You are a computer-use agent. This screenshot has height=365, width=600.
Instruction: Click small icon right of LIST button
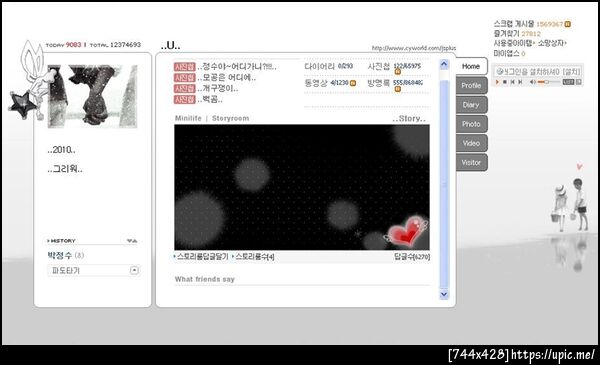pyautogui.click(x=579, y=82)
